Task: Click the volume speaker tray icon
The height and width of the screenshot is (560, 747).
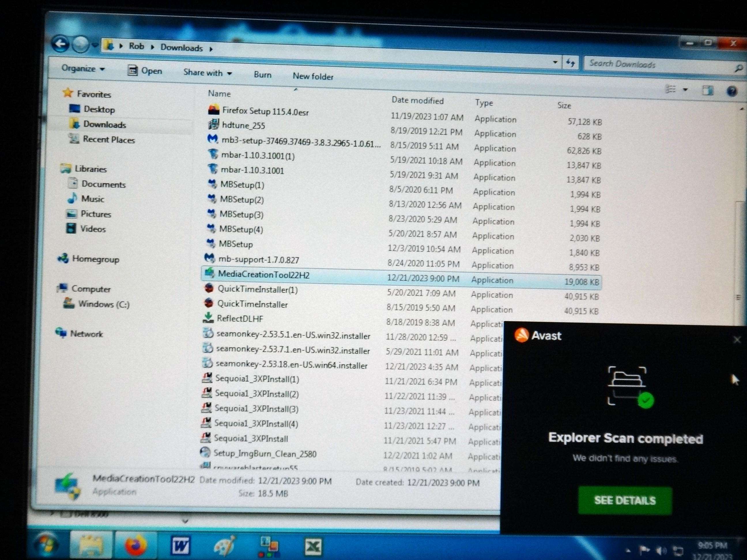Action: (x=661, y=551)
